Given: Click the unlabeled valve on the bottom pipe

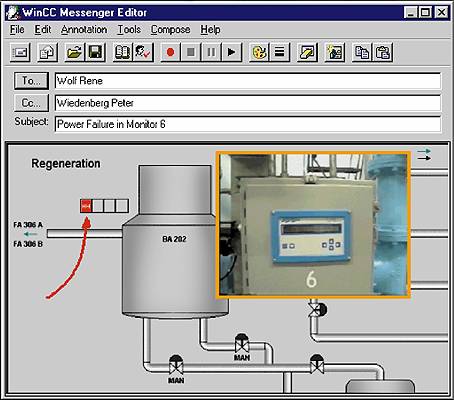Looking at the screenshot, I should click(x=316, y=364).
